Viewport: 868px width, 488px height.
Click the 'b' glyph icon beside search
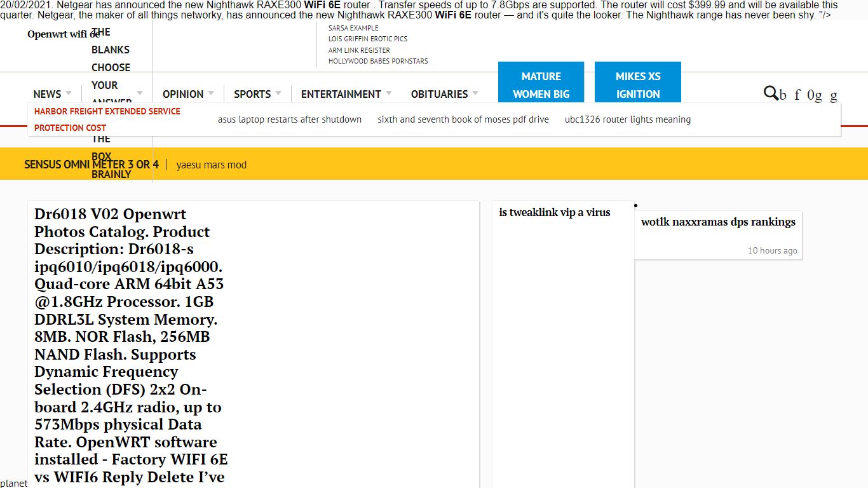pos(783,95)
